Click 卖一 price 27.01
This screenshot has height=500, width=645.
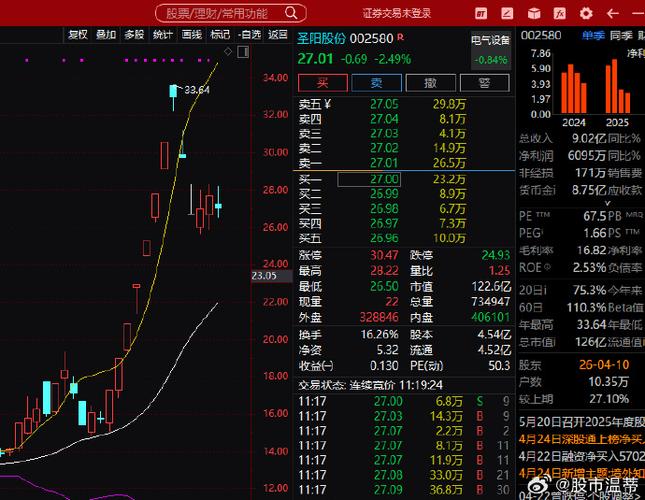pyautogui.click(x=384, y=163)
